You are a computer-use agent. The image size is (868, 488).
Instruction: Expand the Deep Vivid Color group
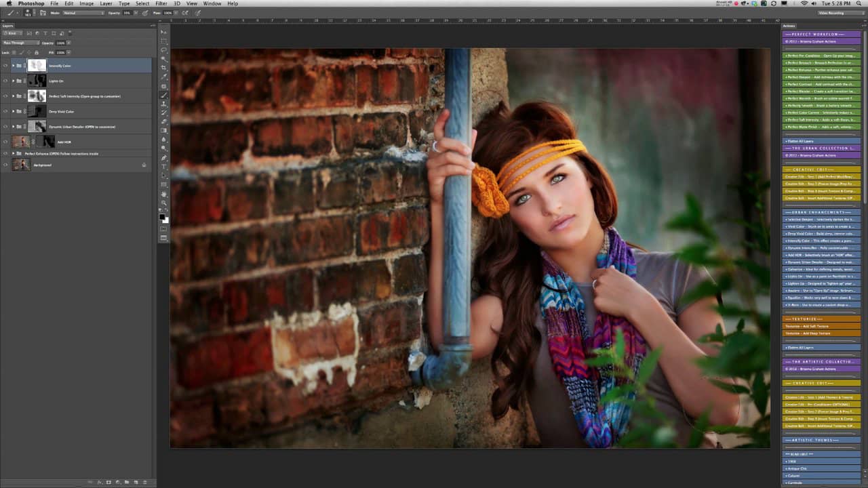click(14, 111)
